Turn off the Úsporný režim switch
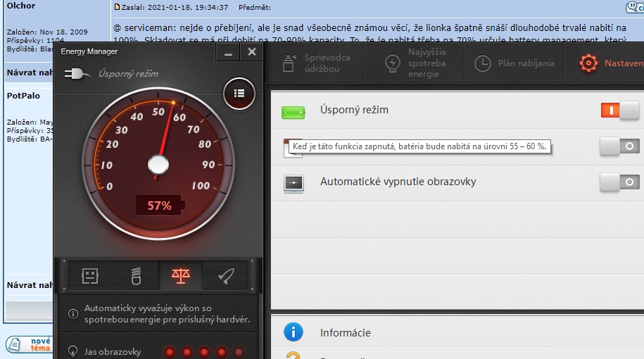The height and width of the screenshot is (359, 644). [619, 111]
